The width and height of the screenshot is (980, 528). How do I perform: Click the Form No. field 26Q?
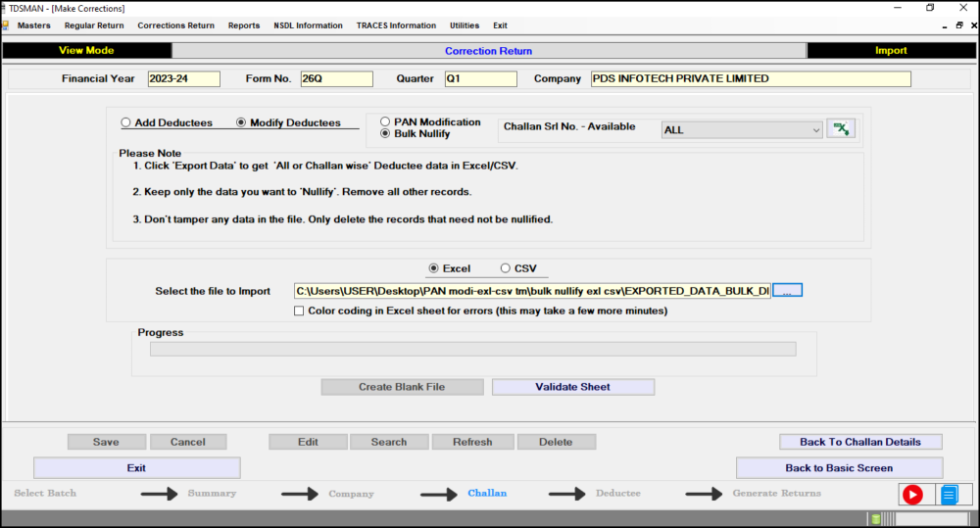pos(336,78)
